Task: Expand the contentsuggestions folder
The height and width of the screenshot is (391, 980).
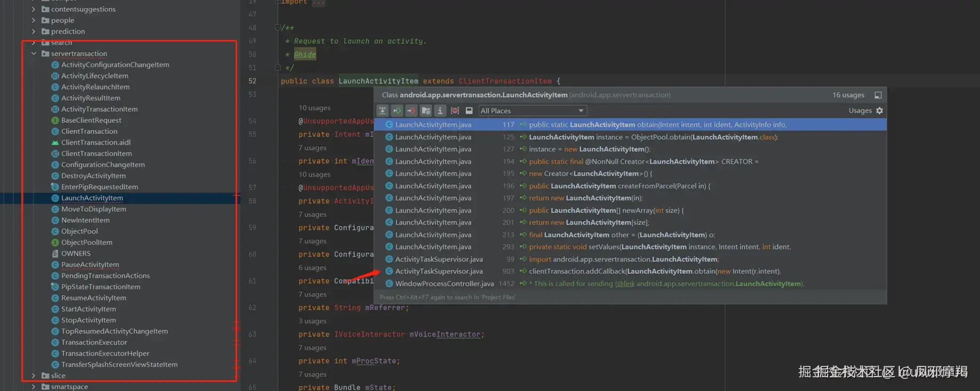Action: (x=34, y=9)
